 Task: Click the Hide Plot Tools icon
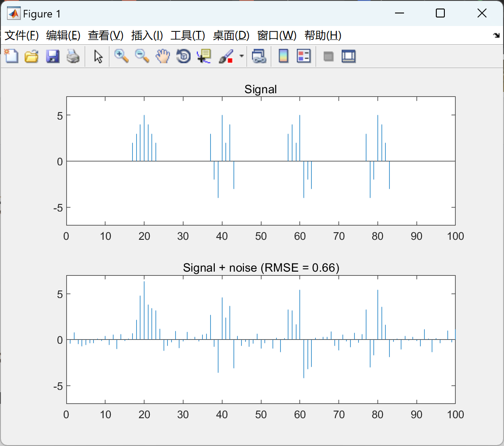[328, 56]
